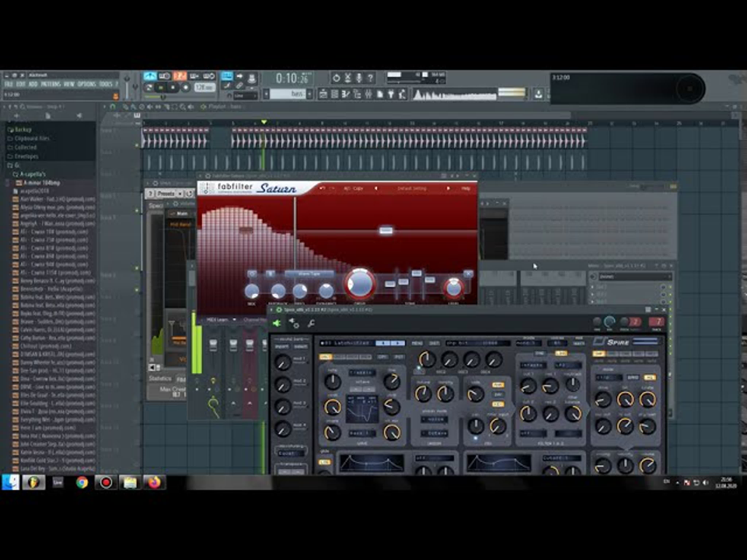Open the PATTERNS menu
The image size is (747, 560).
click(51, 84)
